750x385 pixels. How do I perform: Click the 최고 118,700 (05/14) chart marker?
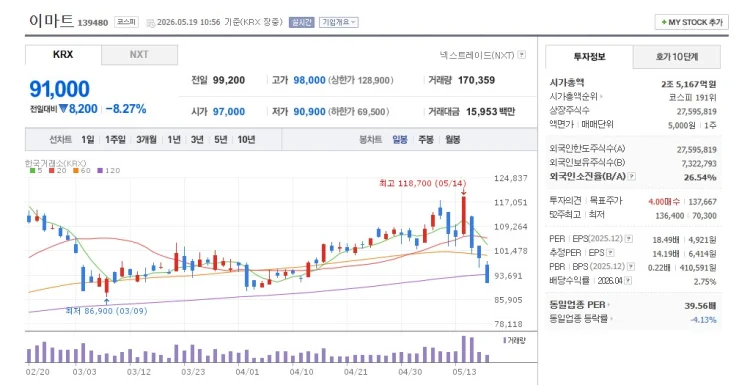[422, 183]
